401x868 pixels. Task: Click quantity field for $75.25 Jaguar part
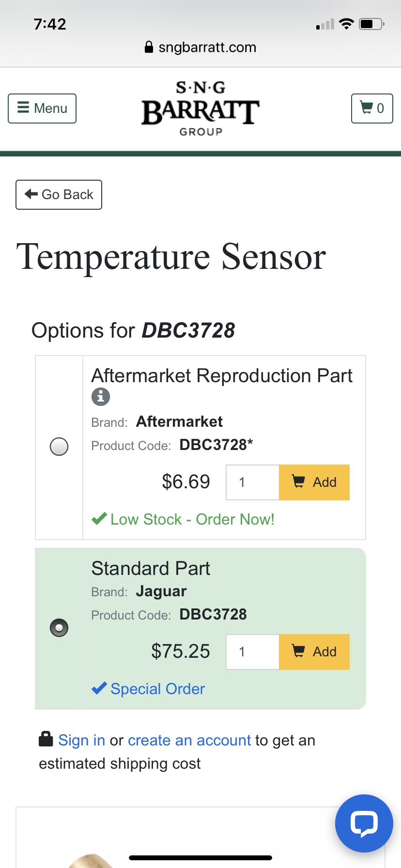pyautogui.click(x=252, y=652)
